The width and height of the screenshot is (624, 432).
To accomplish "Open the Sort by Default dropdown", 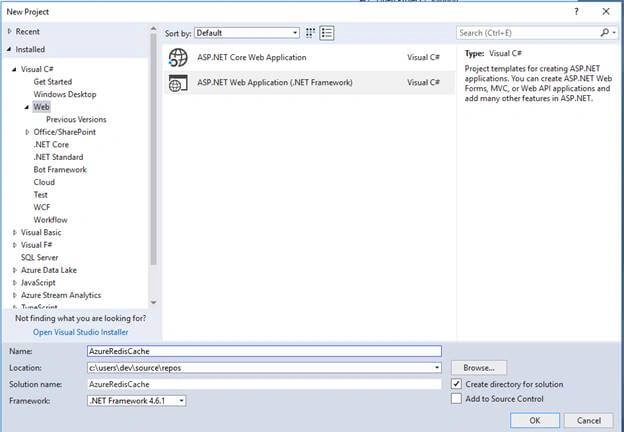I will pos(247,33).
